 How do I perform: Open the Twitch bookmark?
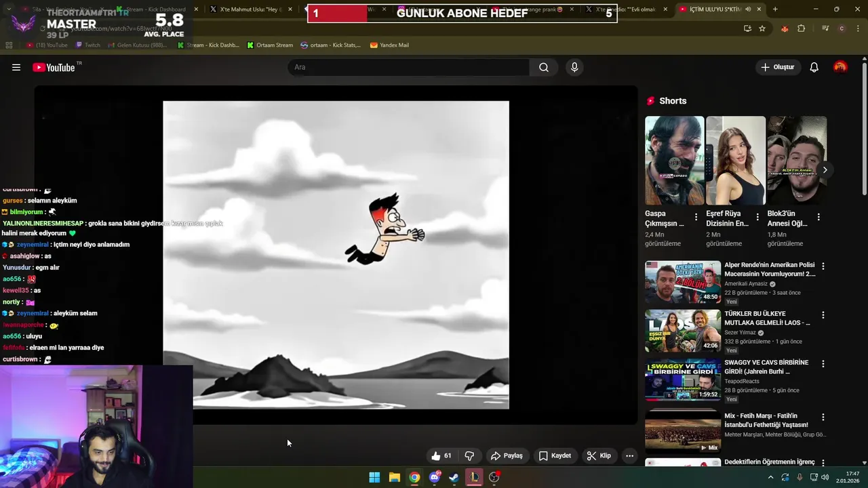(88, 45)
